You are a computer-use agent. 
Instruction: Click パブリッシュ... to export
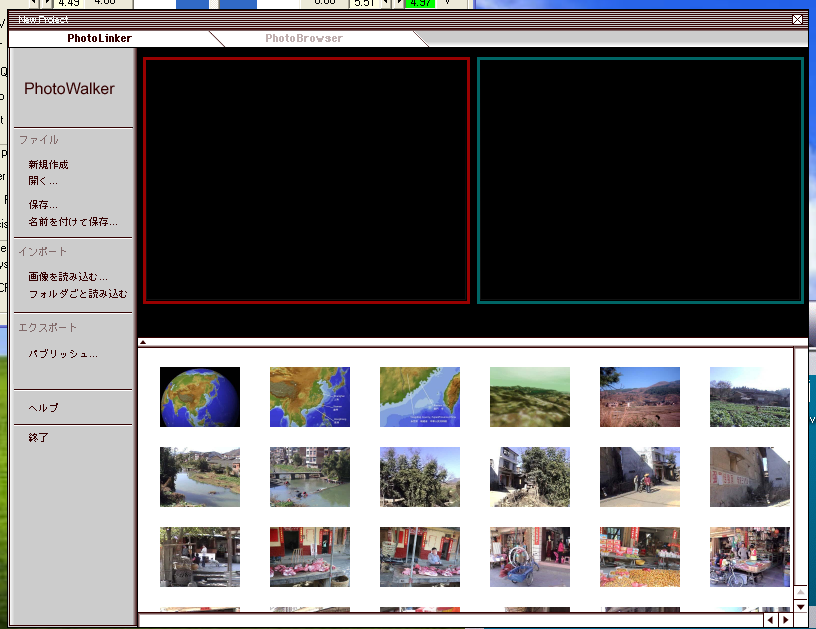tap(63, 354)
